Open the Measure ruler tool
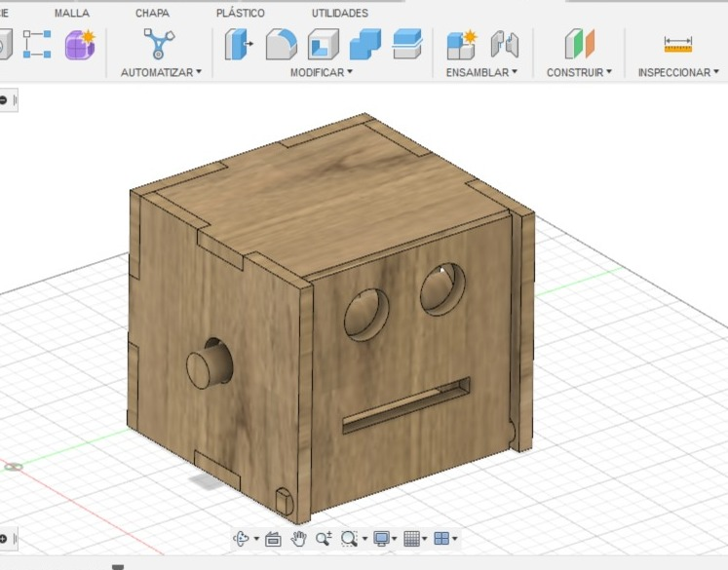The height and width of the screenshot is (570, 728). coord(678,45)
